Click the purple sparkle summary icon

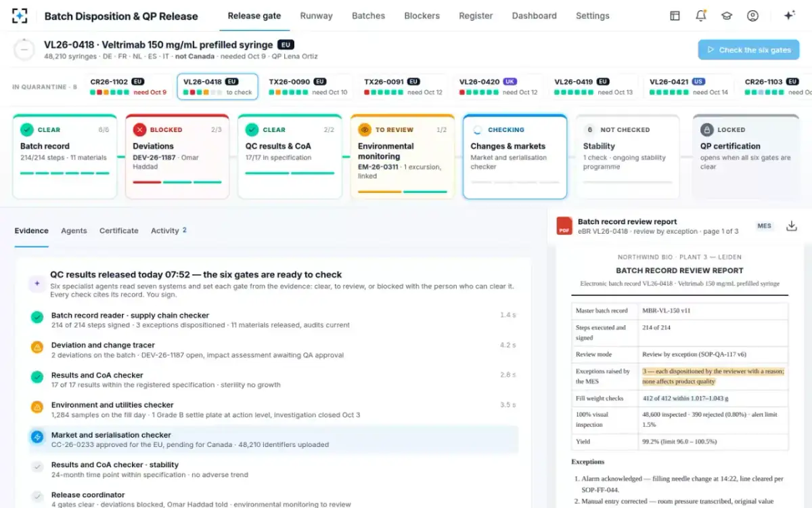click(x=37, y=284)
